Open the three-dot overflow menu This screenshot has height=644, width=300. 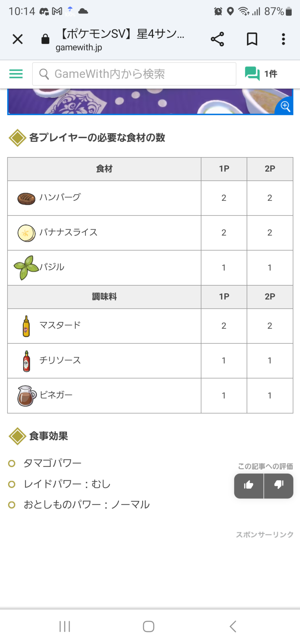(x=283, y=39)
